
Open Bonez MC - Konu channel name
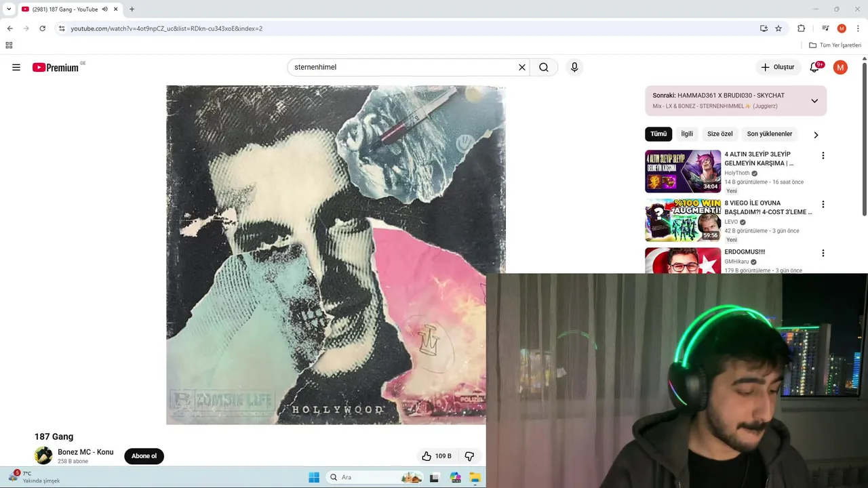(85, 452)
